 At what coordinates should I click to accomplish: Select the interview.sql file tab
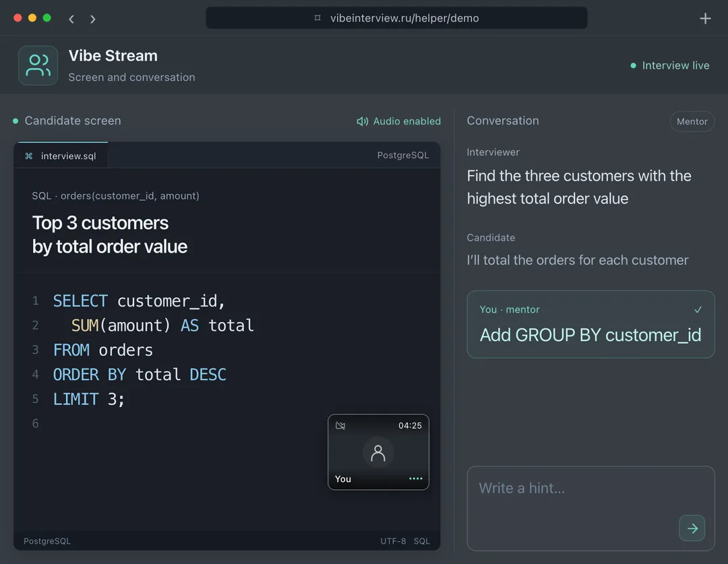[61, 156]
